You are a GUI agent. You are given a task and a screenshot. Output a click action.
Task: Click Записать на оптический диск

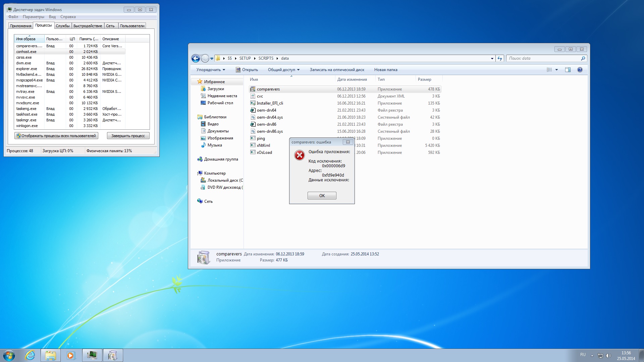pyautogui.click(x=337, y=70)
